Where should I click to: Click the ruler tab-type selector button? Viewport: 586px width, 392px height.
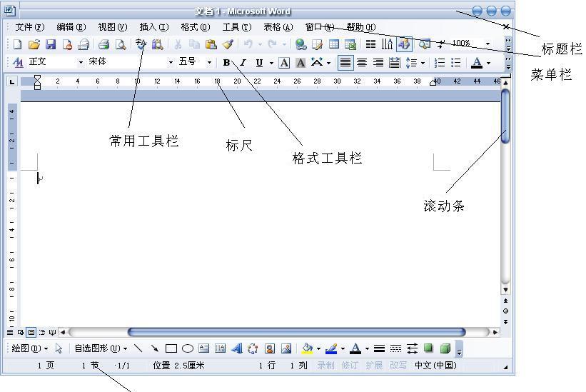[x=12, y=81]
